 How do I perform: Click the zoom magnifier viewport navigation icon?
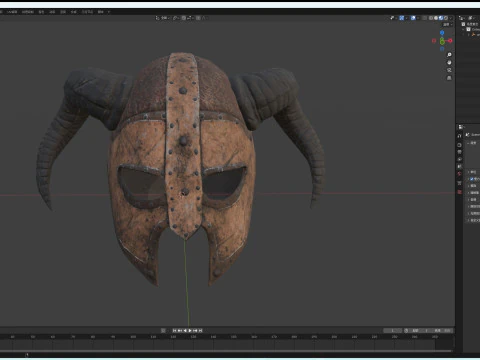click(449, 54)
